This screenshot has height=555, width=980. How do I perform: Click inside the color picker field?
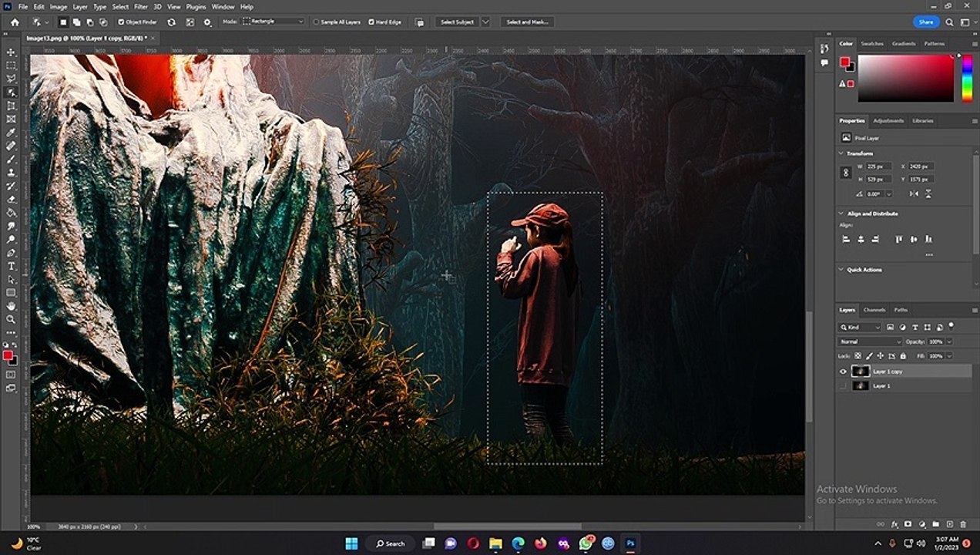pos(905,78)
